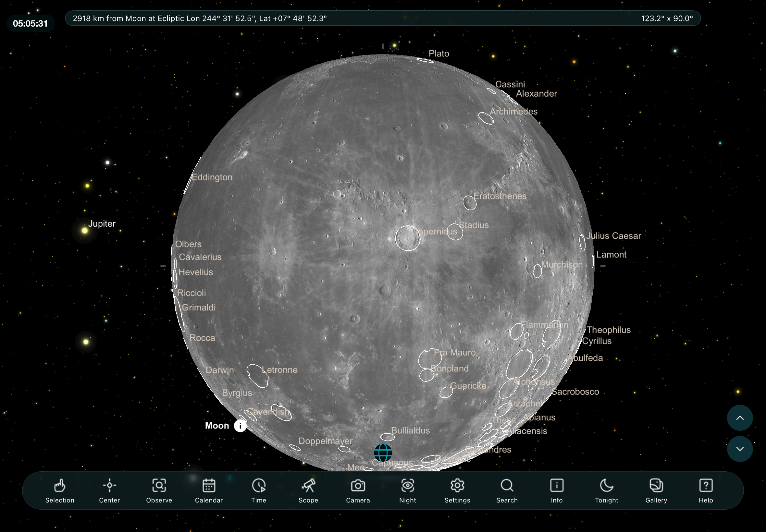Open Settings gear
Viewport: 766px width, 532px height.
(x=457, y=490)
